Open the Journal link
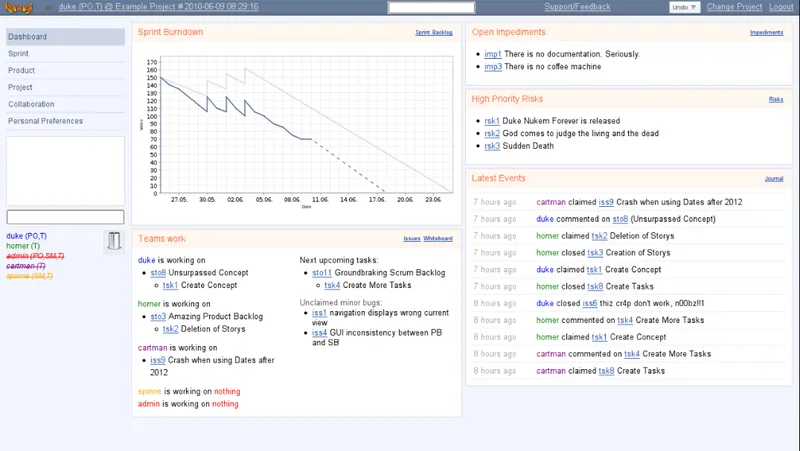 click(x=774, y=179)
